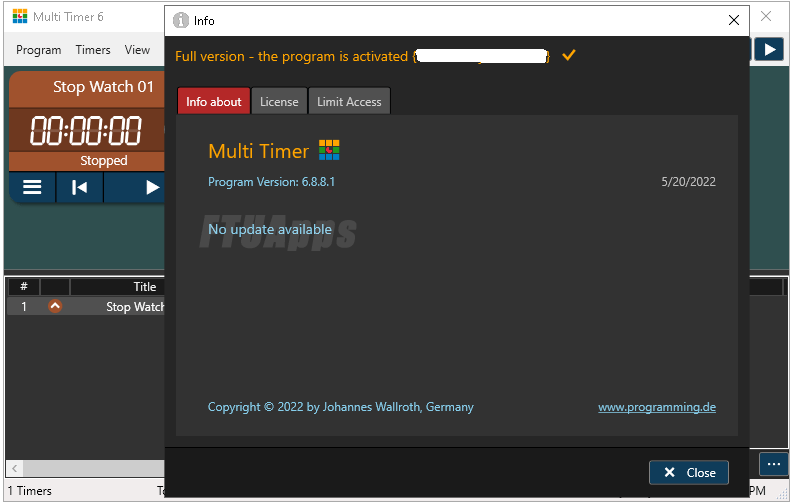The height and width of the screenshot is (503, 792).
Task: Open the View menu
Action: click(137, 50)
